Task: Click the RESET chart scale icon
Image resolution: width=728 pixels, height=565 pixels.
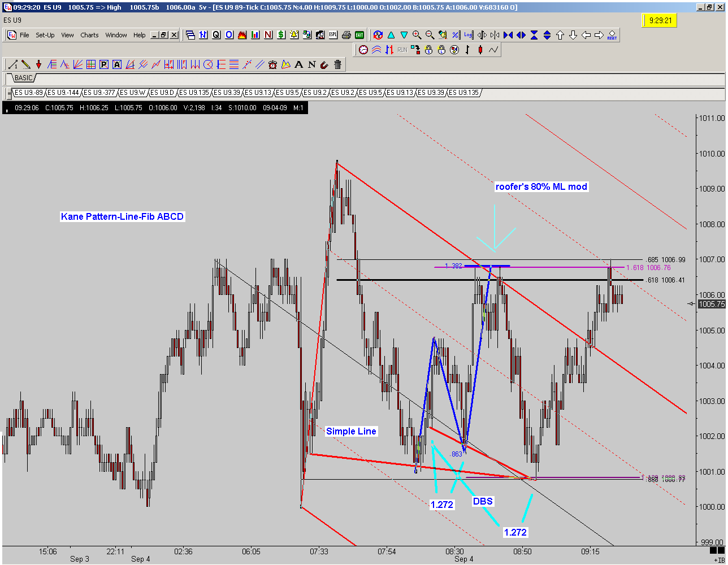Action: (612, 35)
